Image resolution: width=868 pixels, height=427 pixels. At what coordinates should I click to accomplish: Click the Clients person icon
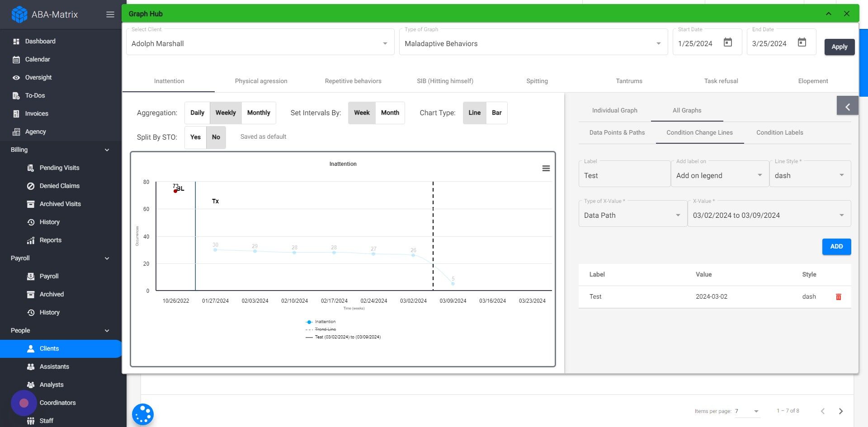click(31, 348)
